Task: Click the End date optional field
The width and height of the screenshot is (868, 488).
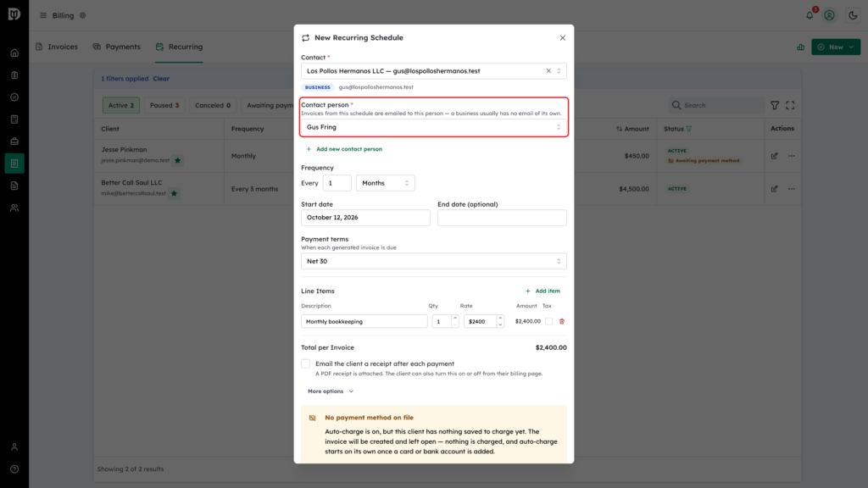Action: (502, 218)
